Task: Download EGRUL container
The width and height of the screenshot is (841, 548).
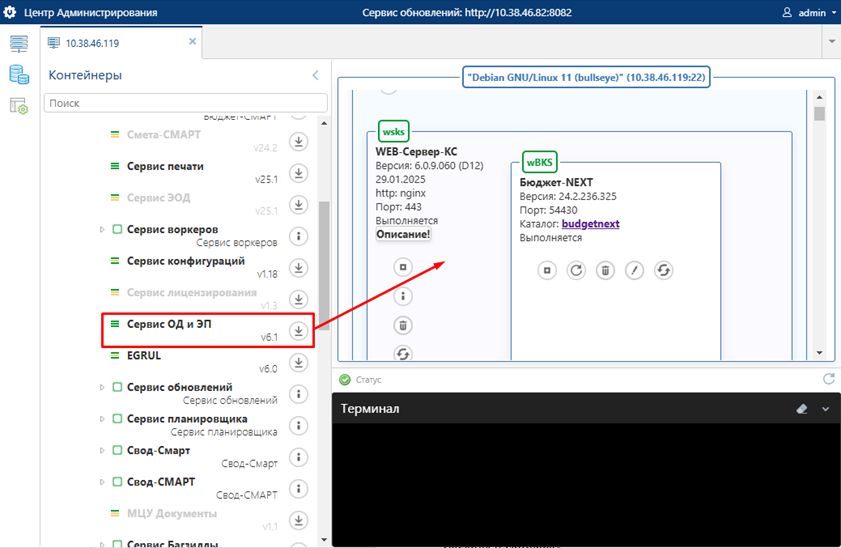Action: click(x=299, y=362)
